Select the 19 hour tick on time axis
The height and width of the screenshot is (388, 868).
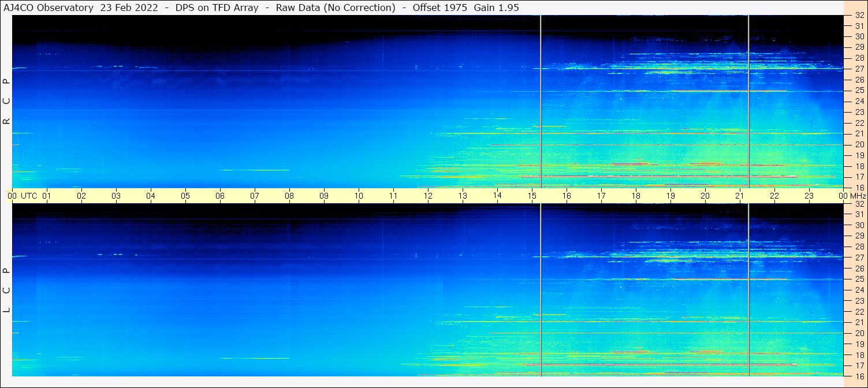(x=670, y=196)
